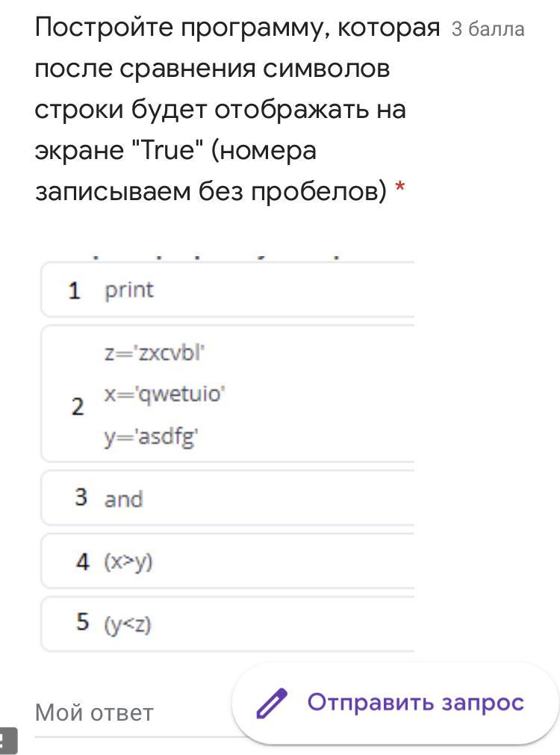Click the word "True" in the question
This screenshot has width=560, height=755.
(x=167, y=150)
